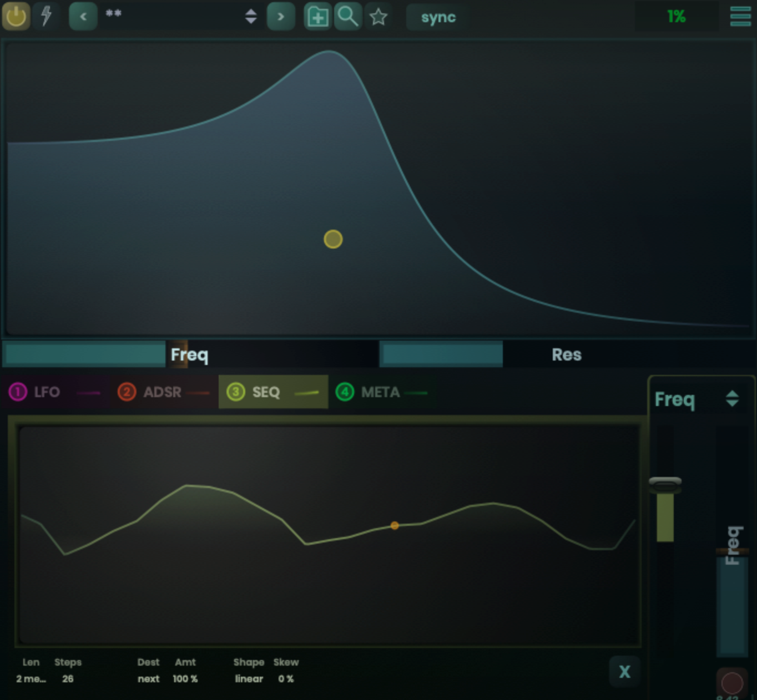Click the 1% CPU readout
Image resolution: width=757 pixels, height=700 pixels.
click(x=677, y=17)
